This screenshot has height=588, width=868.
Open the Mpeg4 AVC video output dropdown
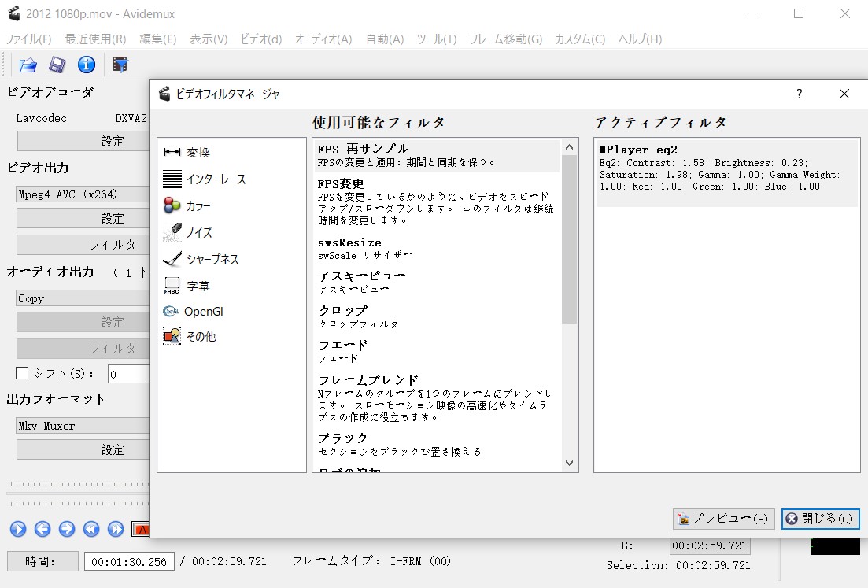pos(83,194)
